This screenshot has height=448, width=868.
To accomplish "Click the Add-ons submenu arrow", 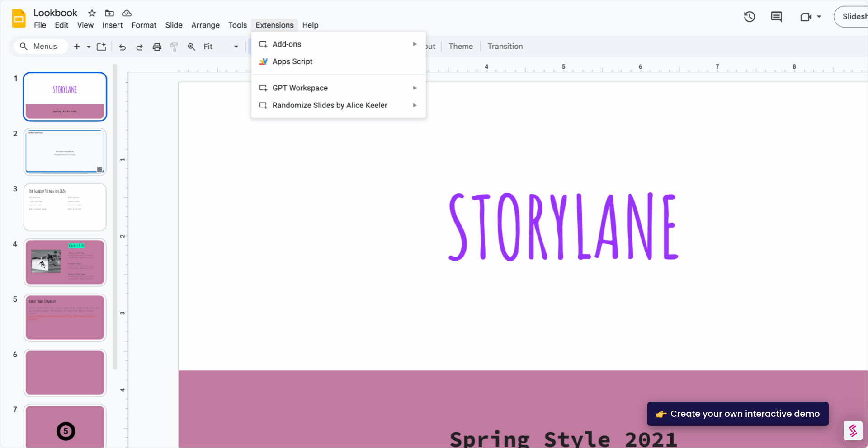I will tap(415, 44).
